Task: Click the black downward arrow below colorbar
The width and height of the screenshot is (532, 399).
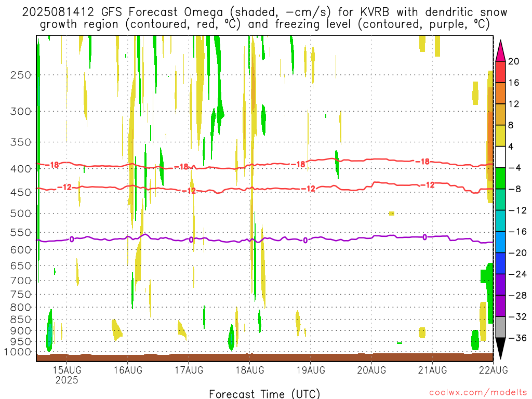Action: pyautogui.click(x=500, y=349)
